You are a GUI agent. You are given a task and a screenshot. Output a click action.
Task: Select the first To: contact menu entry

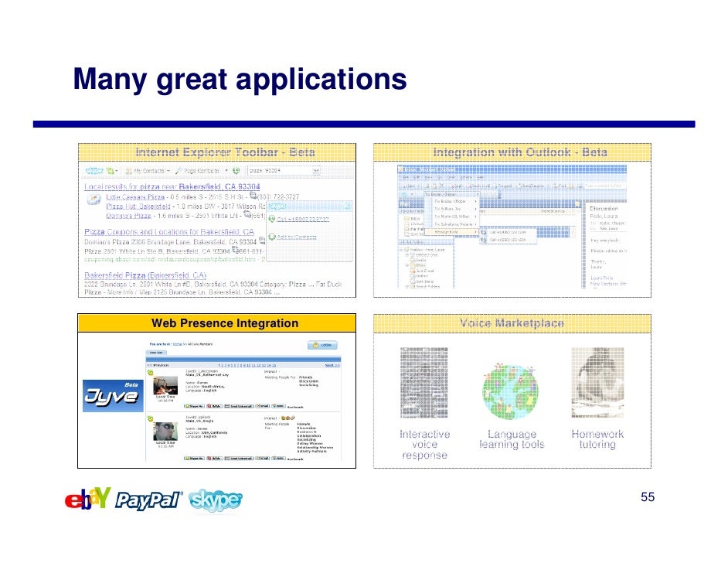(451, 202)
